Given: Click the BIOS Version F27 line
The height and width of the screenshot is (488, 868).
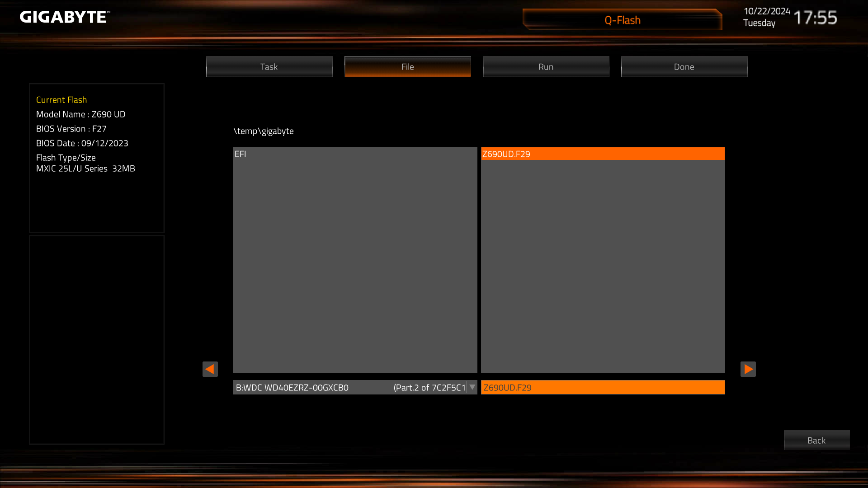Looking at the screenshot, I should [x=71, y=129].
